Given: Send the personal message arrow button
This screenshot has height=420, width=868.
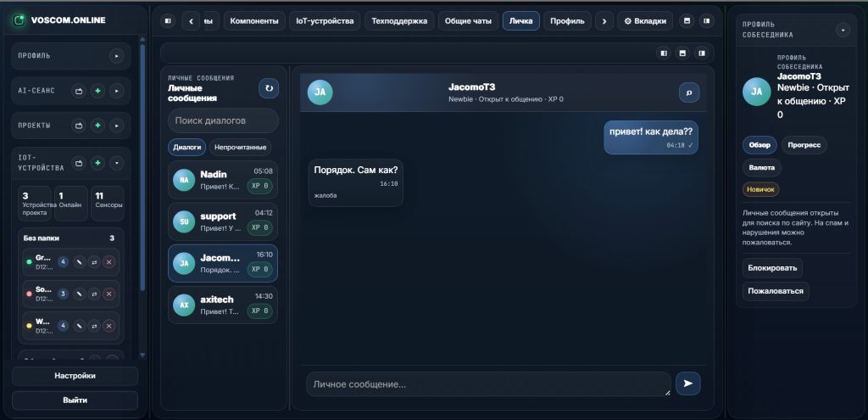Looking at the screenshot, I should (x=688, y=384).
